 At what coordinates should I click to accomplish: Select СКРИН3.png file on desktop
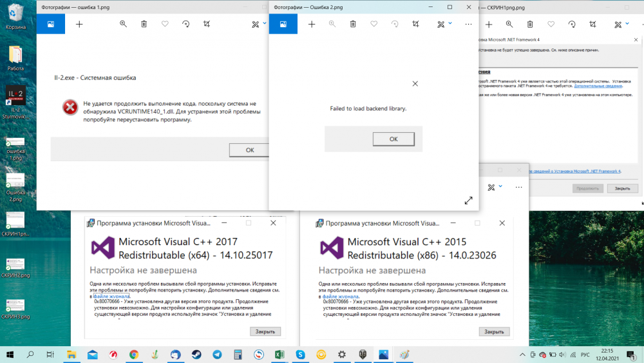pyautogui.click(x=15, y=309)
